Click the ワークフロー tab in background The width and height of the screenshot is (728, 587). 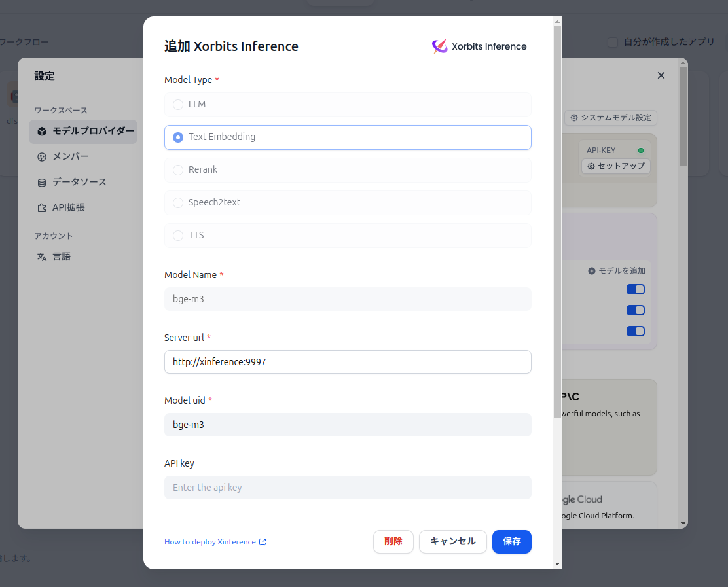[24, 43]
